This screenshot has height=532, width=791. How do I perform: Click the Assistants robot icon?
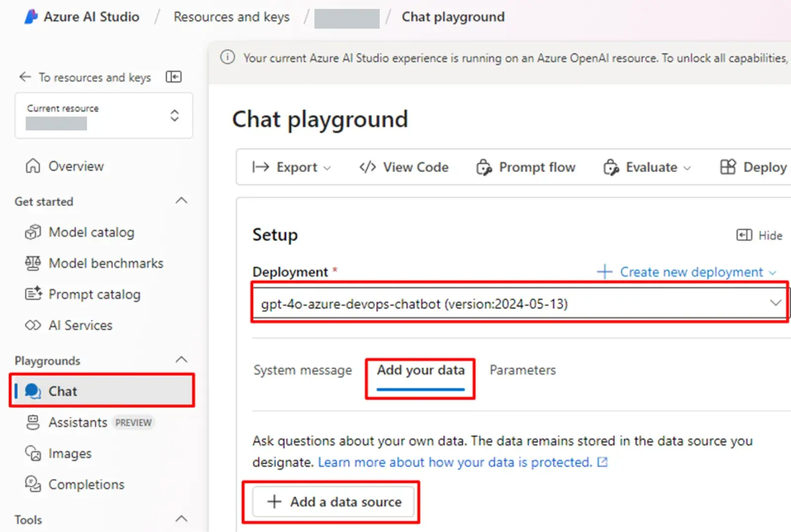pyautogui.click(x=33, y=422)
